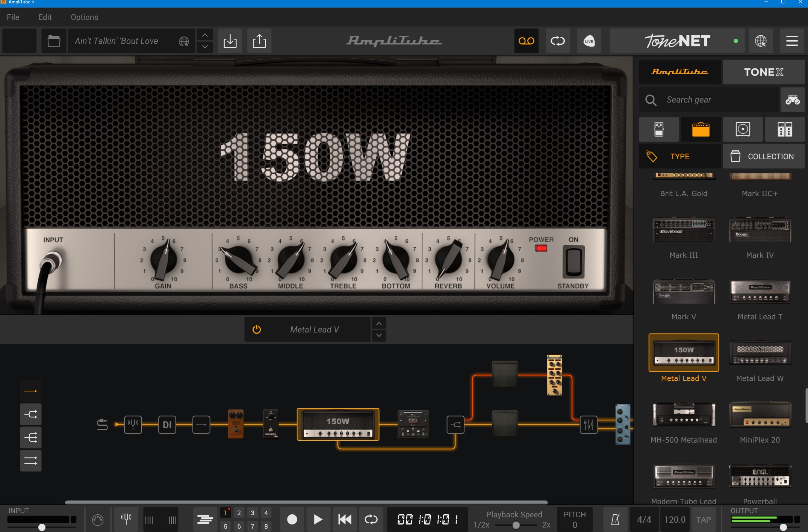
Task: Select track 1 in recorder
Action: tap(225, 512)
